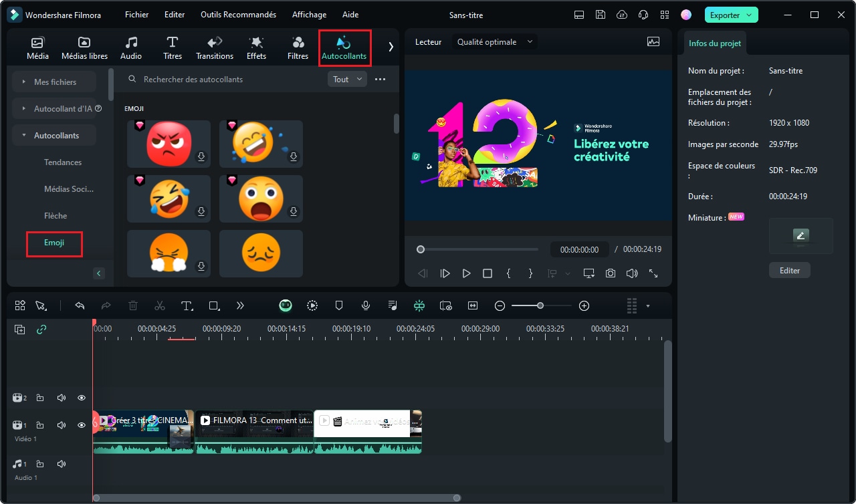Hide the Vidéo 1 track eye
The image size is (856, 504).
pyautogui.click(x=82, y=425)
